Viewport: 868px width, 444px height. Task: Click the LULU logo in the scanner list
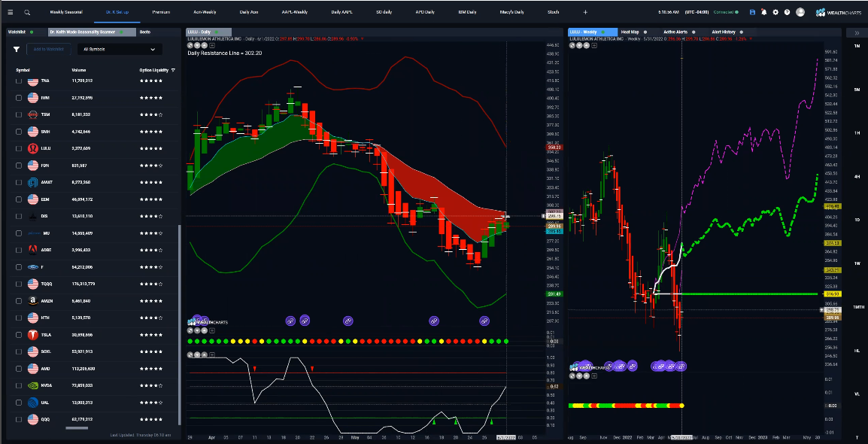[32, 148]
